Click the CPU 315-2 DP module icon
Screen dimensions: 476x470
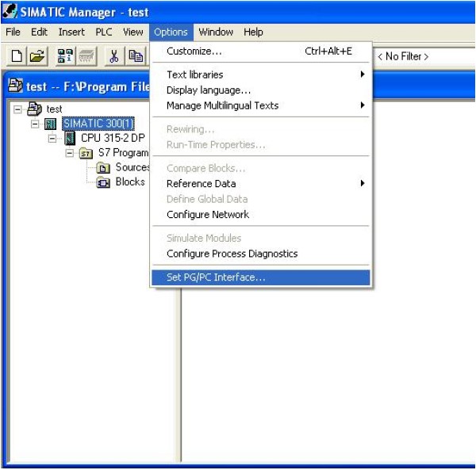[69, 138]
